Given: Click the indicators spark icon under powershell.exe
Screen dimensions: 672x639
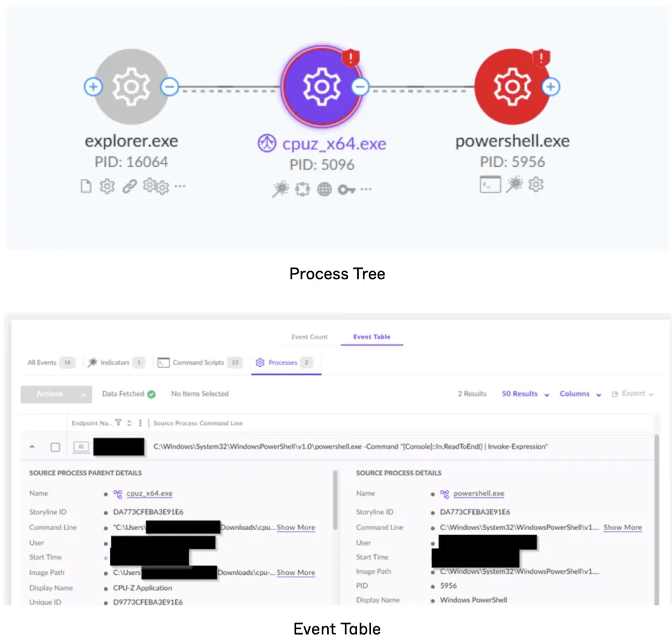Looking at the screenshot, I should (515, 185).
